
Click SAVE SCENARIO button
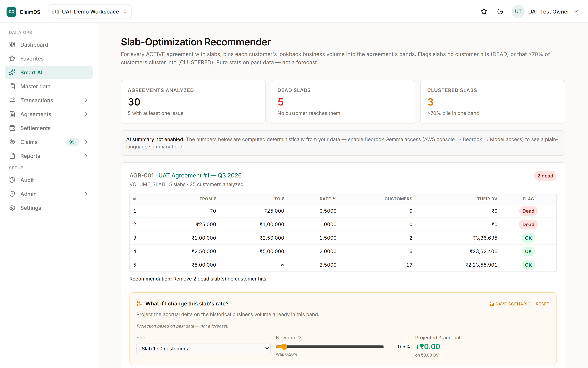coord(510,304)
